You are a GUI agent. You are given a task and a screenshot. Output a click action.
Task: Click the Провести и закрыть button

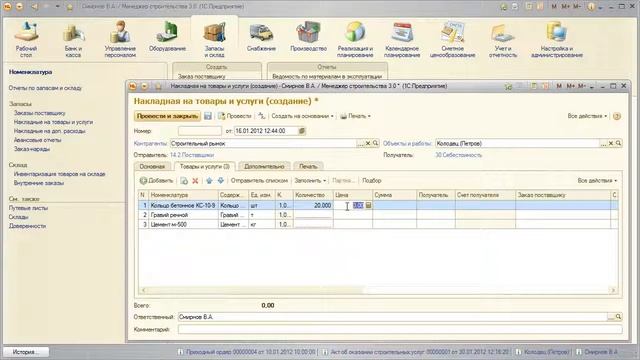167,116
